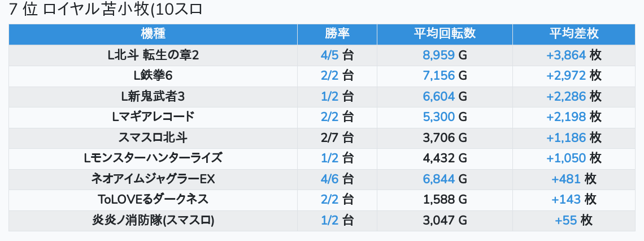Open the Lモンスターハンターライズ row
644x241 pixels.
point(153,158)
